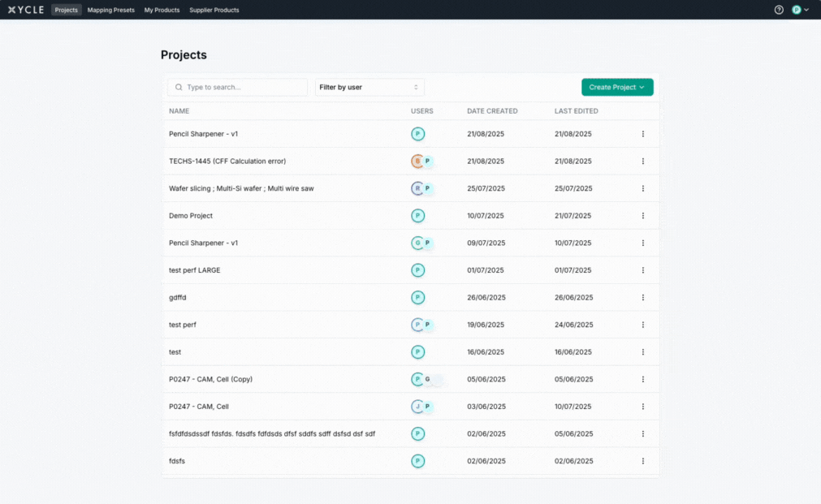The width and height of the screenshot is (821, 504).
Task: Expand the Filter by user dropdown
Action: pyautogui.click(x=369, y=87)
